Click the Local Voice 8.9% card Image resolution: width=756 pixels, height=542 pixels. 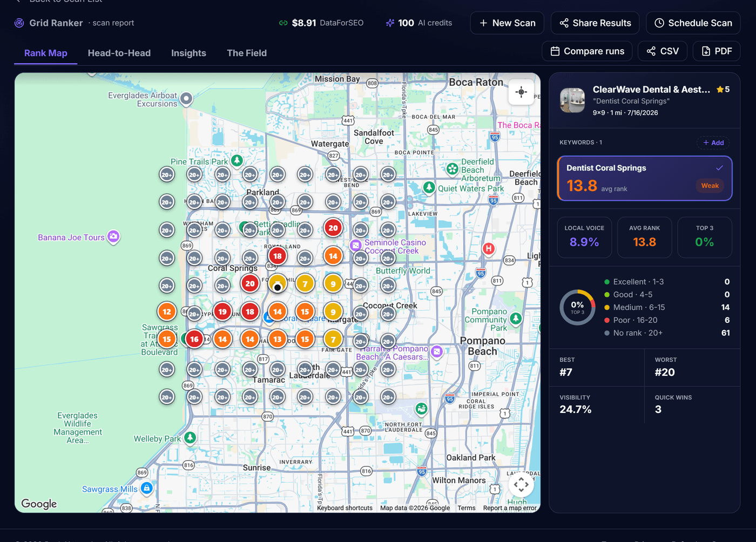tap(584, 238)
